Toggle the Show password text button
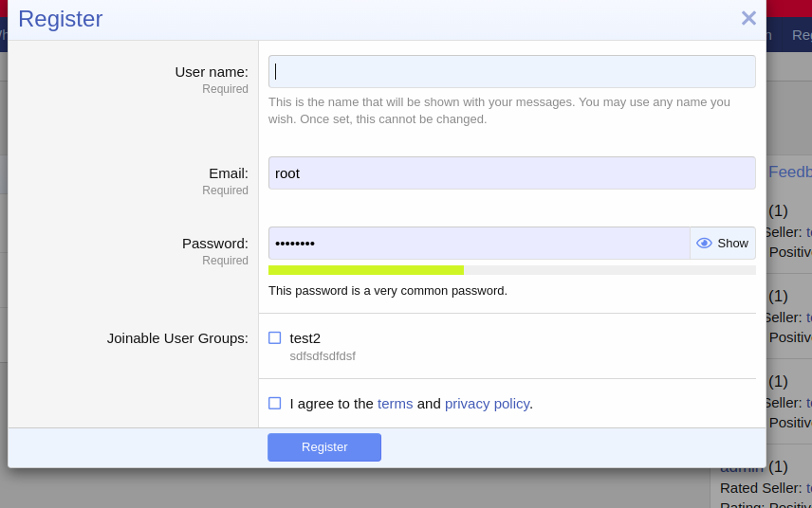Viewport: 812px width, 508px height. (732, 244)
